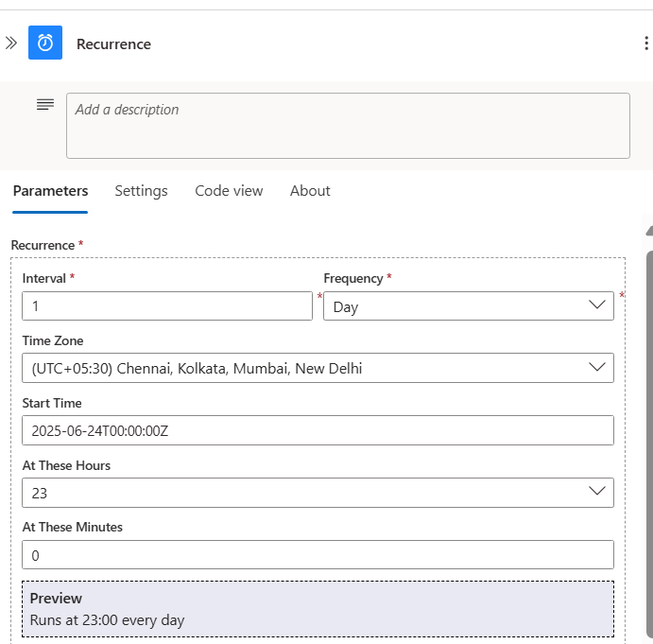Open the About tab

pyautogui.click(x=310, y=191)
